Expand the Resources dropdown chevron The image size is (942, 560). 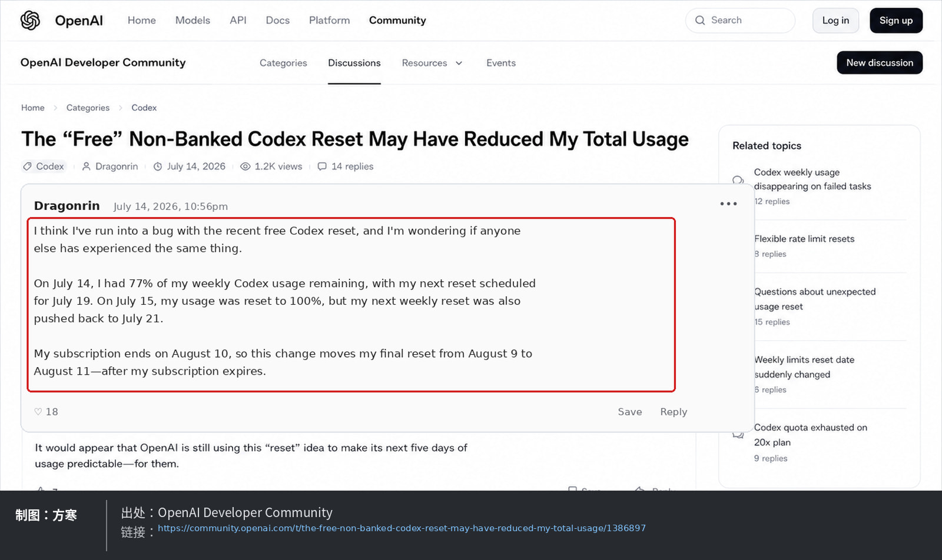click(x=459, y=63)
